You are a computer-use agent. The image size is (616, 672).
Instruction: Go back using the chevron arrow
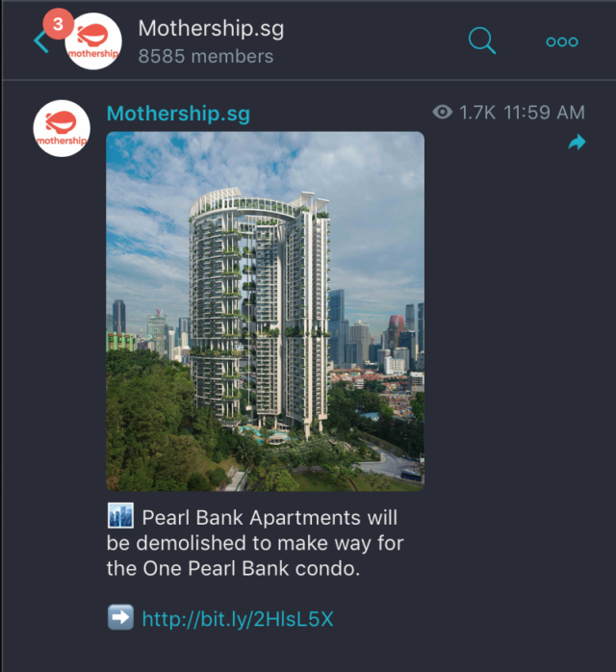pos(41,42)
